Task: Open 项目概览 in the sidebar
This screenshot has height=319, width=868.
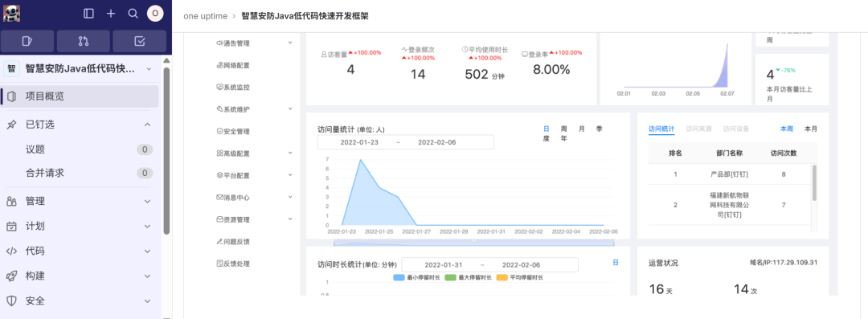Action: tap(80, 96)
